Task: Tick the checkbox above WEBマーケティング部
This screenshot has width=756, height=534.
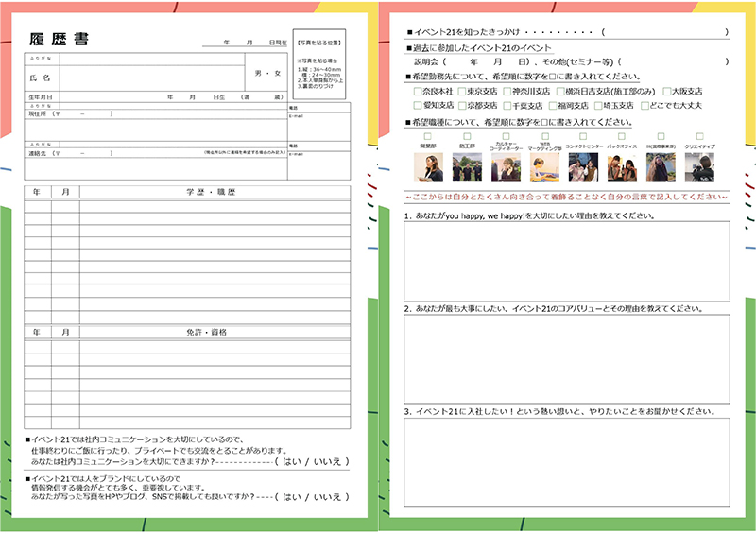Action: click(545, 136)
